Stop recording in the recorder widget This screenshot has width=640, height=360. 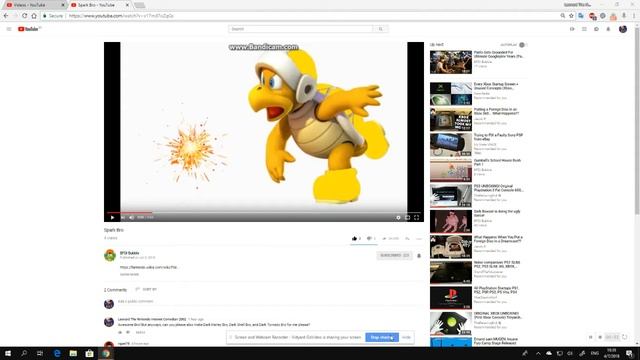coord(600,337)
